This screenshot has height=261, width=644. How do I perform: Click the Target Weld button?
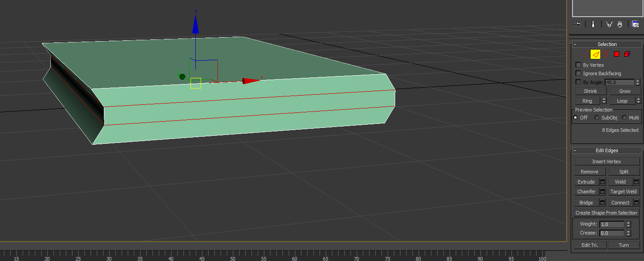[624, 192]
